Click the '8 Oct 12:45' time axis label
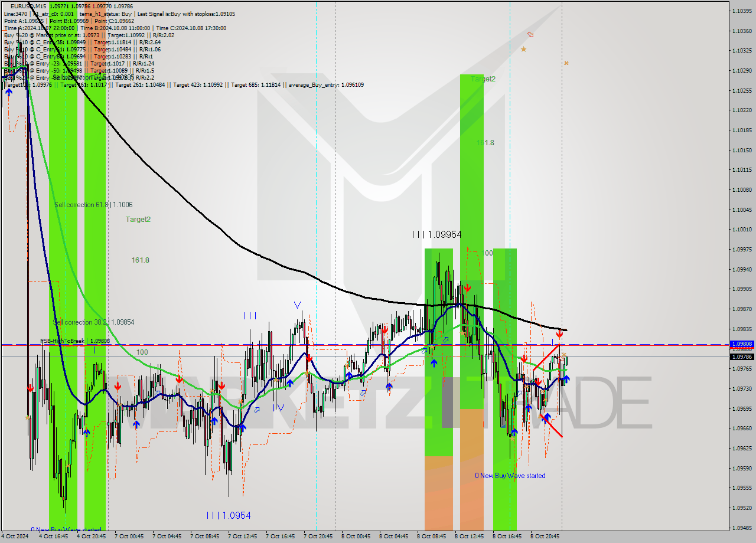 [469, 537]
